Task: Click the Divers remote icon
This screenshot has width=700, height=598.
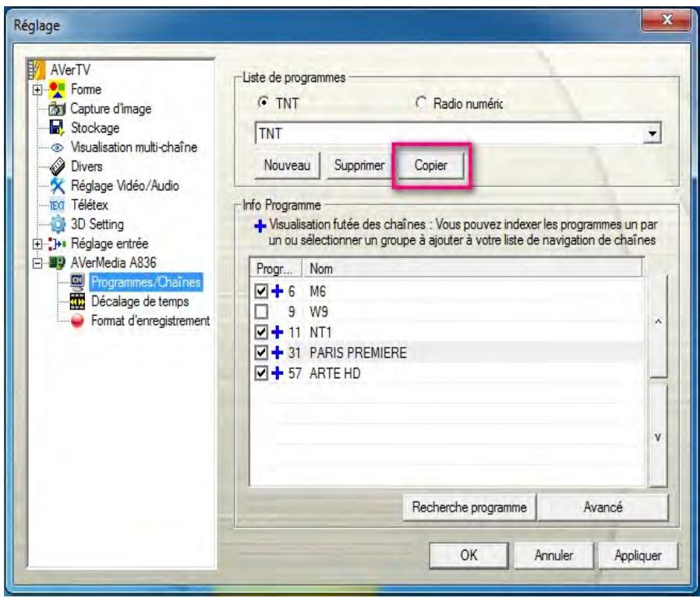Action: [57, 167]
